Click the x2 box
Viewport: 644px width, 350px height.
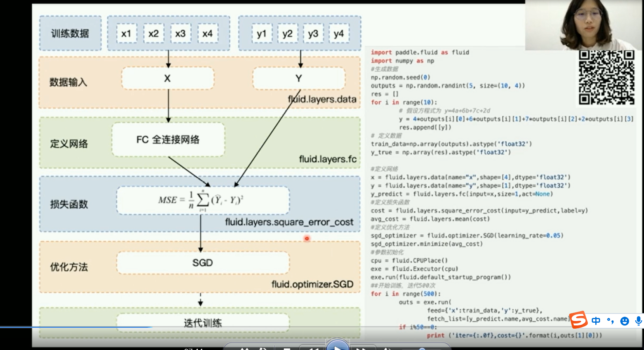154,34
